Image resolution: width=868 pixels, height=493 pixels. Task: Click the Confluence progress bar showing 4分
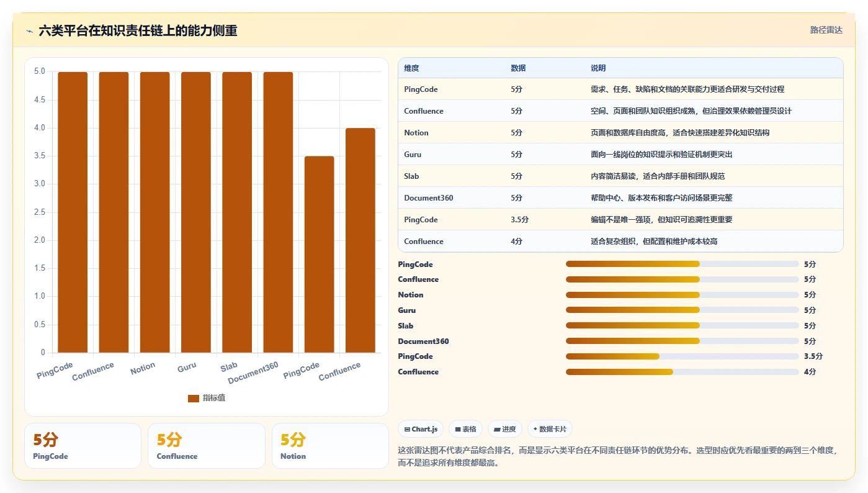[682, 372]
